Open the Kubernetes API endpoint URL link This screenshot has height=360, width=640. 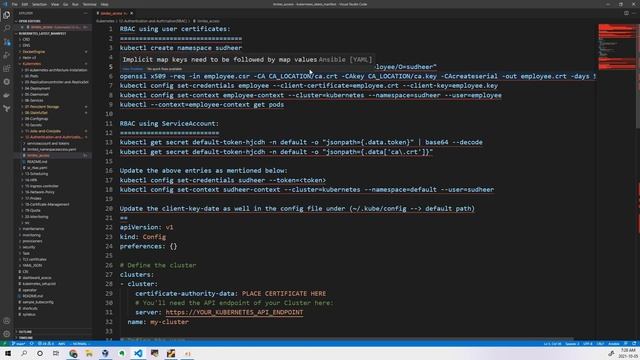pos(234,312)
